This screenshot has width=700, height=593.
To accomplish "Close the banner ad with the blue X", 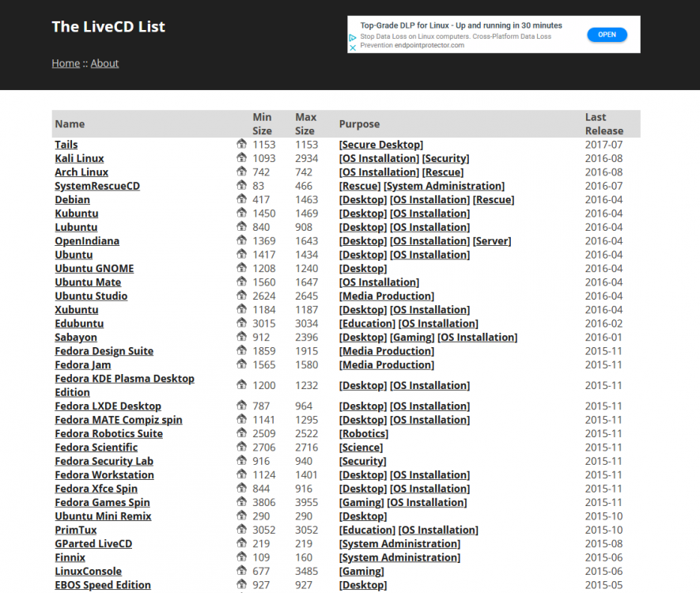I will [351, 47].
